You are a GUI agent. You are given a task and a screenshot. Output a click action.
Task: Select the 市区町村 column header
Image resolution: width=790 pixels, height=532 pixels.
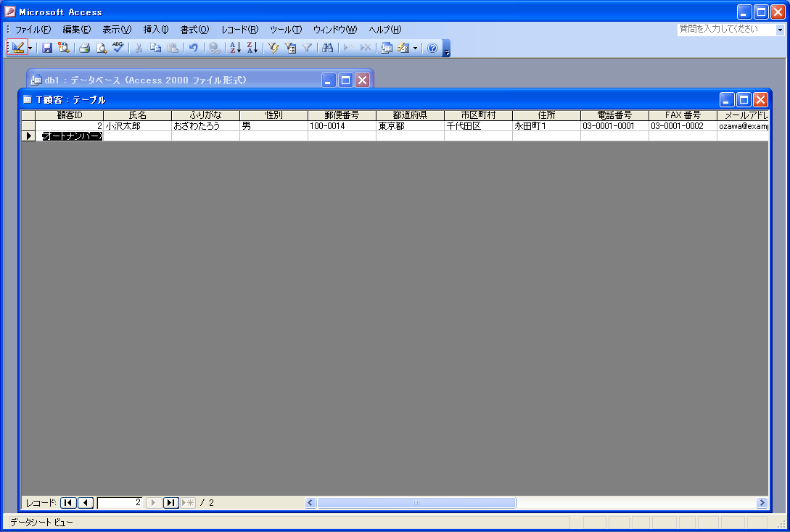(x=478, y=115)
